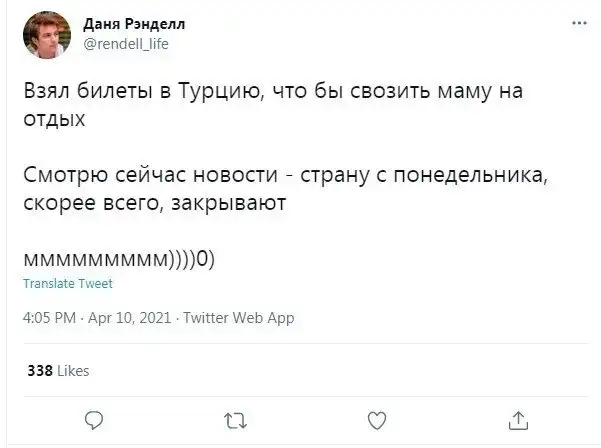Click the Twitter Web App source link
Viewport: 601px width, 448px height.
click(x=238, y=318)
